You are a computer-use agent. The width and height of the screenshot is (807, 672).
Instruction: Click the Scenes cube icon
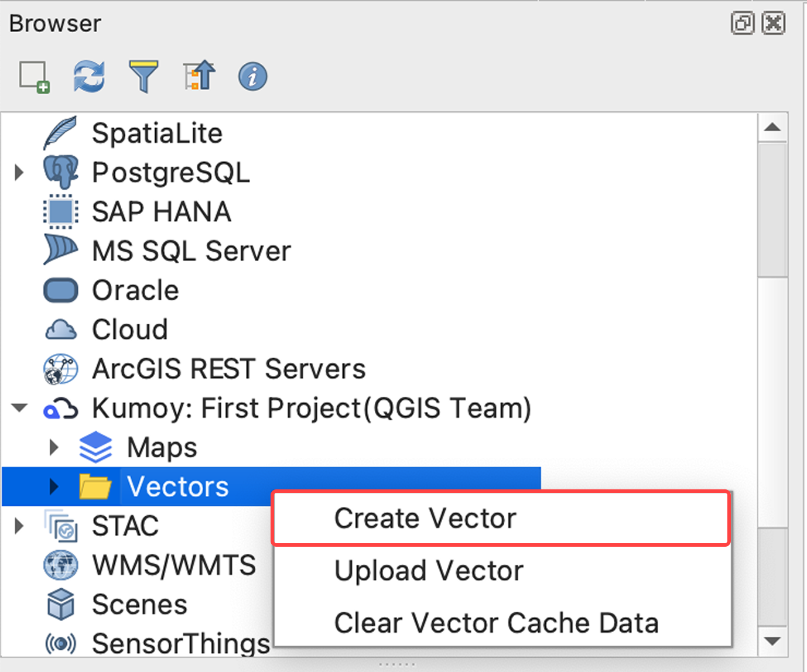click(x=60, y=604)
